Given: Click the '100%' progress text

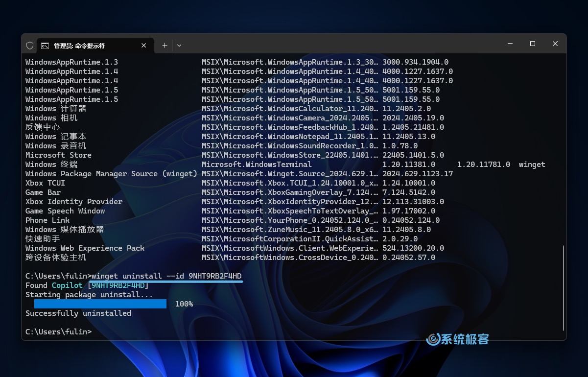Looking at the screenshot, I should [184, 304].
